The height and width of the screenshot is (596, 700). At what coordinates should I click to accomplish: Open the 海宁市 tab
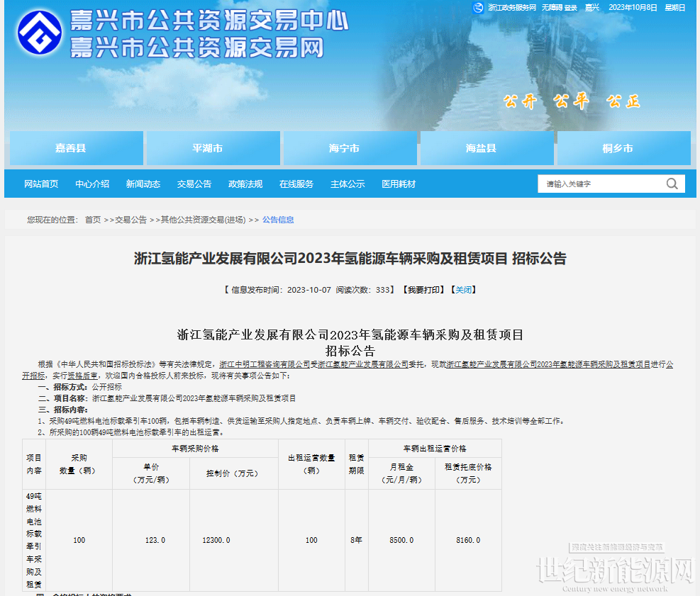[350, 148]
